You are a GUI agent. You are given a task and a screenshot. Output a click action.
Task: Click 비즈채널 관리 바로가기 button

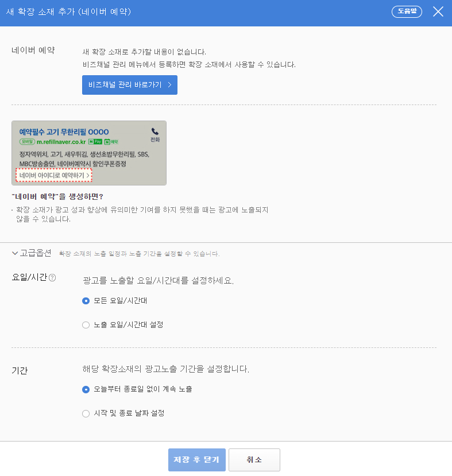(130, 85)
